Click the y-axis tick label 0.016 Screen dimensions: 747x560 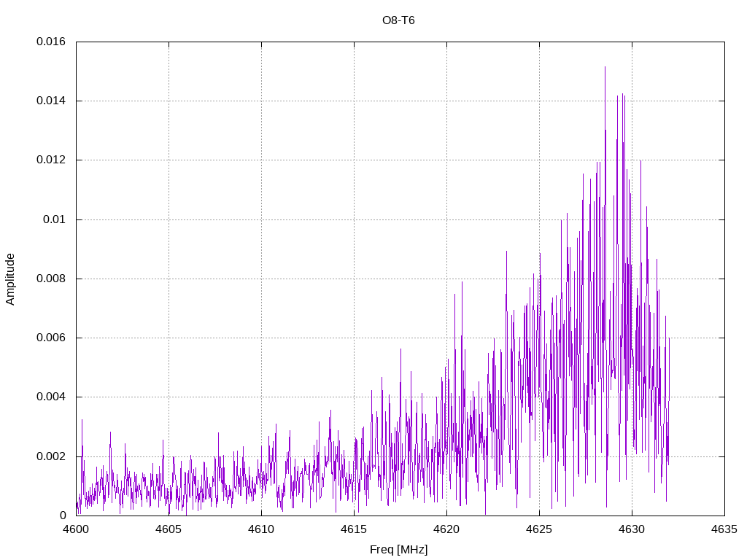point(51,42)
